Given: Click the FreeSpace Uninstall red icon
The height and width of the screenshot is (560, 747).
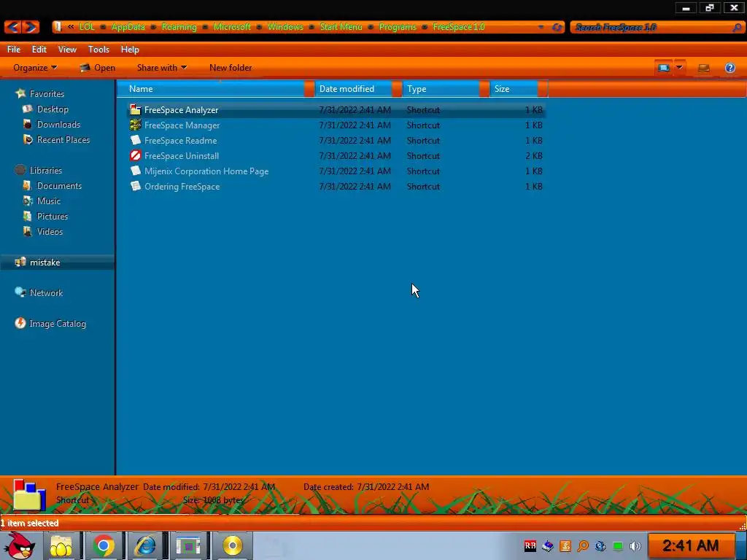Looking at the screenshot, I should pyautogui.click(x=135, y=155).
